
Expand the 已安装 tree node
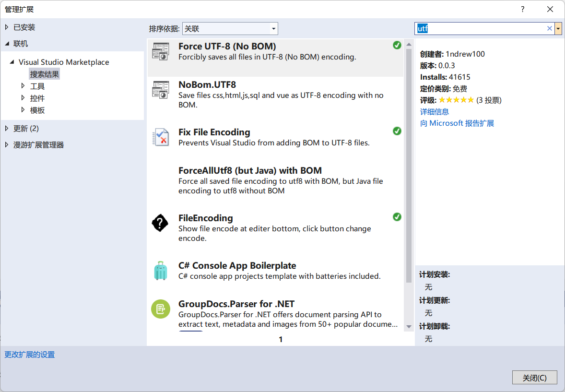click(x=7, y=27)
